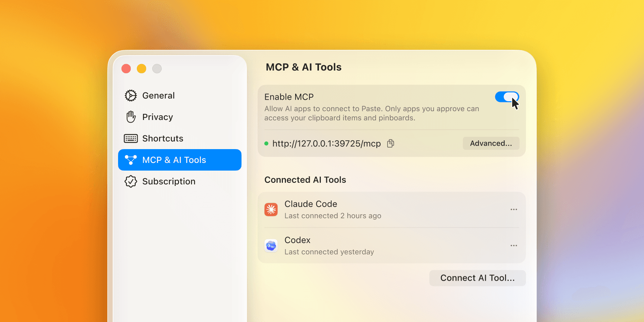This screenshot has height=322, width=644.
Task: Click the Enable MCP label
Action: (289, 97)
